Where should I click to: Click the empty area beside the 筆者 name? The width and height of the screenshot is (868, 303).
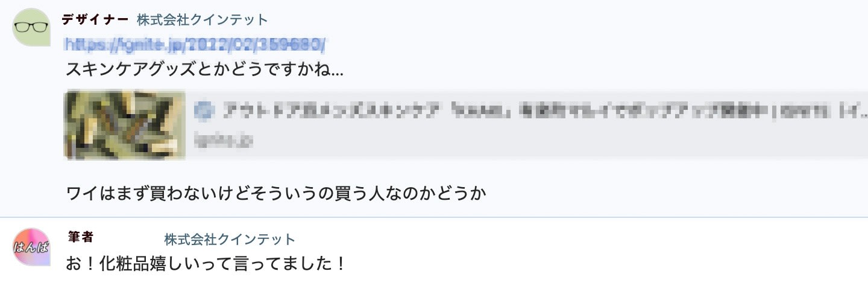[x=129, y=238]
